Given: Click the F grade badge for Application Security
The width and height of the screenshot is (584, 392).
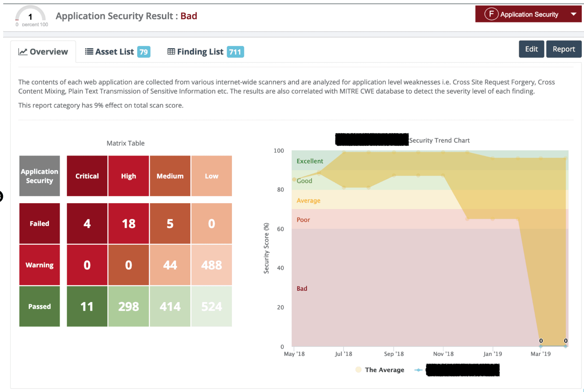Looking at the screenshot, I should [492, 14].
